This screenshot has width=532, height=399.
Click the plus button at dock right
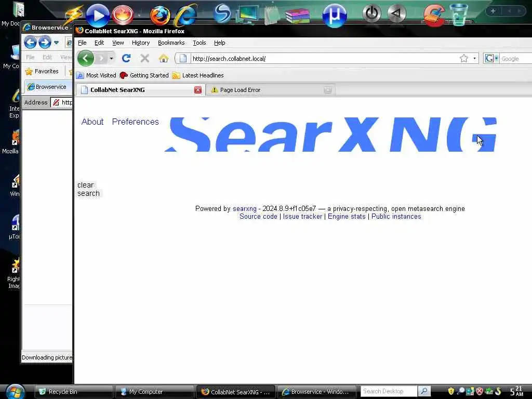[493, 11]
